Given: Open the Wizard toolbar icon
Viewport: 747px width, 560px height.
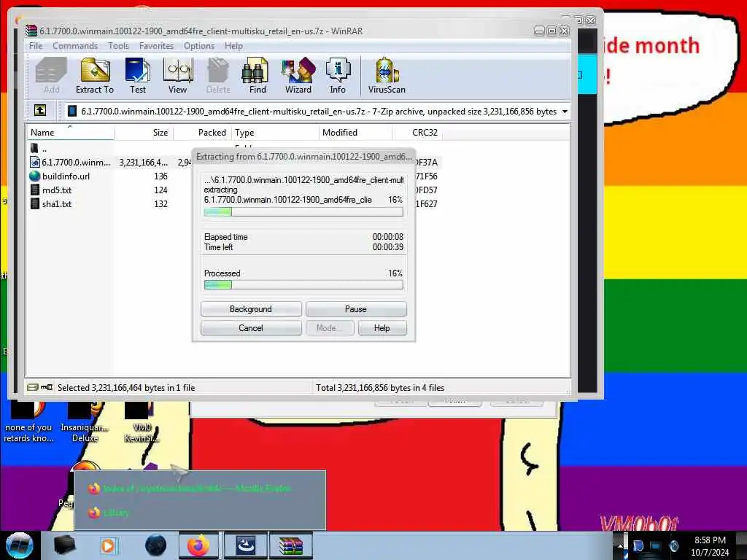Looking at the screenshot, I should coord(298,75).
